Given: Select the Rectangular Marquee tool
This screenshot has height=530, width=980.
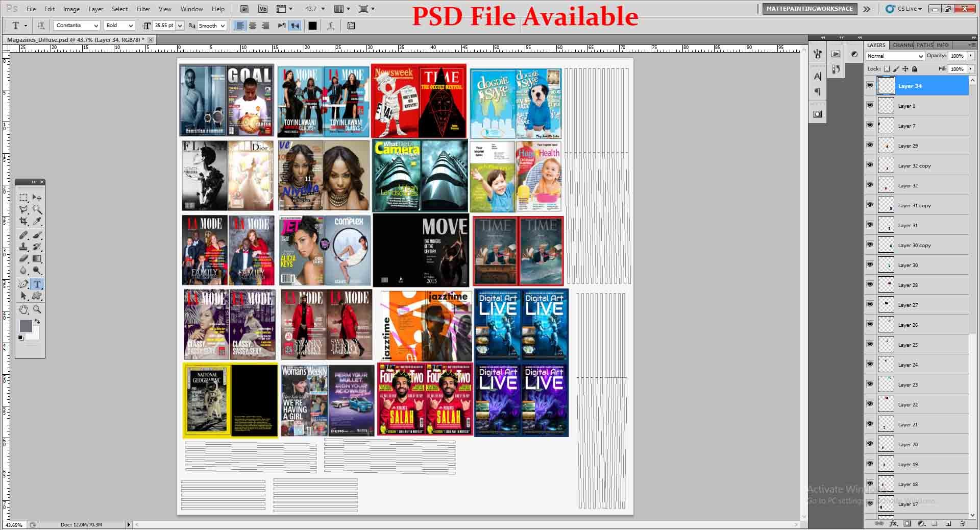Looking at the screenshot, I should (23, 197).
